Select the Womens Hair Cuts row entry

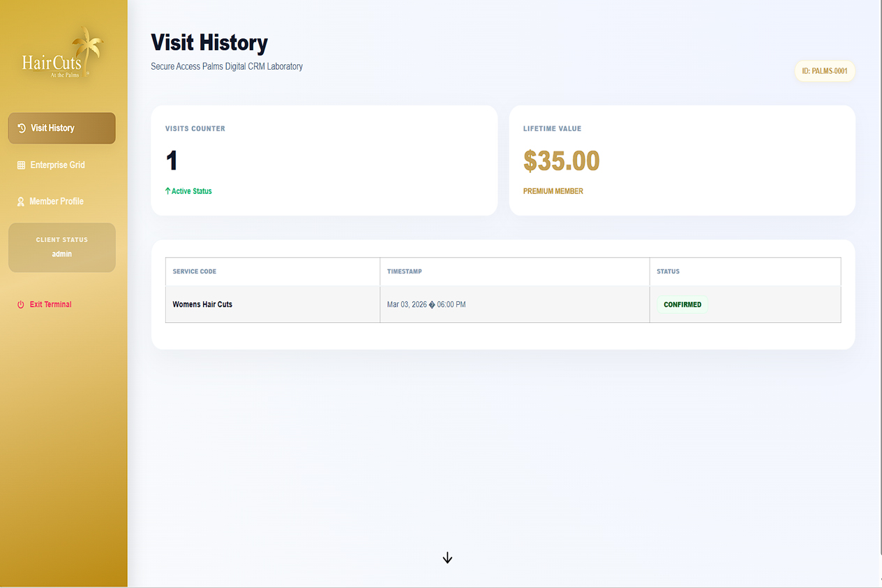tap(202, 305)
